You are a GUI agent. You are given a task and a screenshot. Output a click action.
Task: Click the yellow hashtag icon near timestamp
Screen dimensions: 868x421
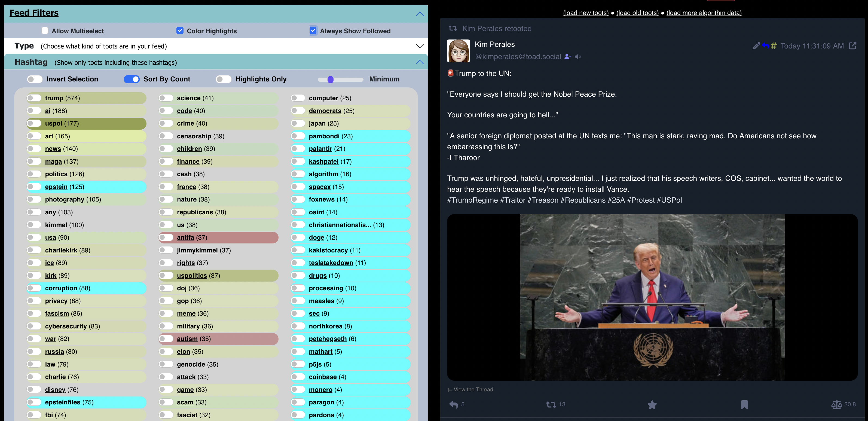click(x=774, y=46)
